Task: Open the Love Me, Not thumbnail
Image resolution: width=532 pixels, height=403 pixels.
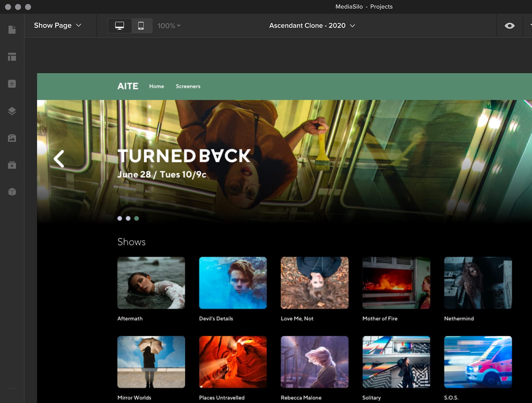Action: (x=315, y=283)
